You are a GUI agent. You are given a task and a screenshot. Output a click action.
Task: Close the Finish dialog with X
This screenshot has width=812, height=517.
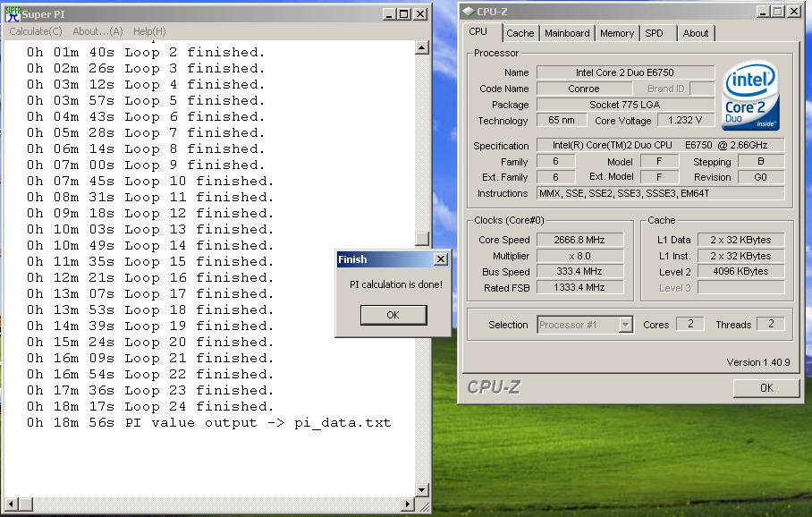pyautogui.click(x=441, y=259)
